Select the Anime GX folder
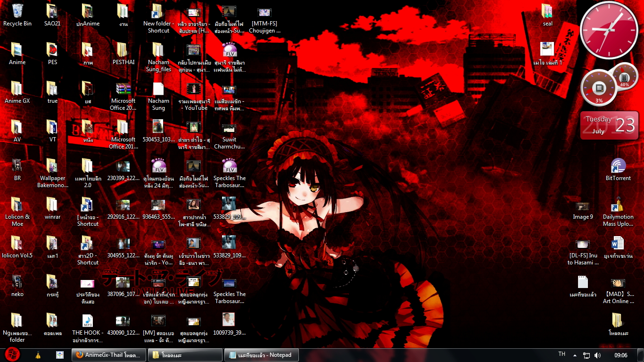This screenshot has height=362, width=644. click(17, 92)
